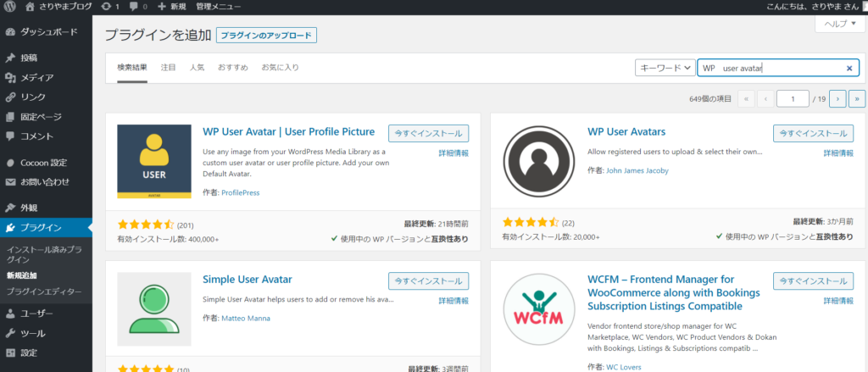This screenshot has width=868, height=372.
Task: Click the プラグイン plug icon
Action: coord(9,227)
